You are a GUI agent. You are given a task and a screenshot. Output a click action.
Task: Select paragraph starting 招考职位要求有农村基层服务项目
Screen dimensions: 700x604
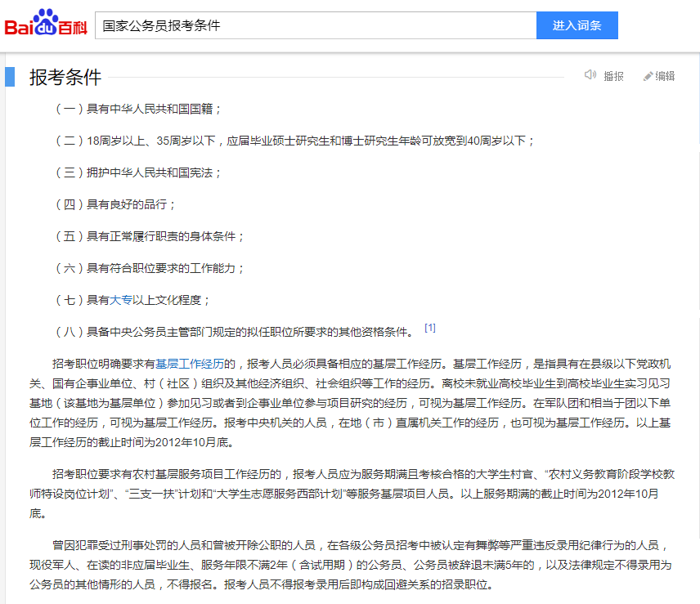click(x=352, y=494)
